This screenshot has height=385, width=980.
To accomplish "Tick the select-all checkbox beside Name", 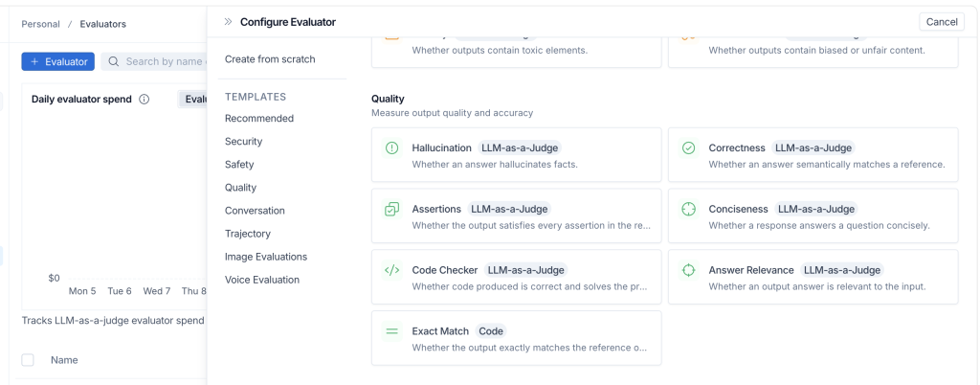I will point(28,360).
